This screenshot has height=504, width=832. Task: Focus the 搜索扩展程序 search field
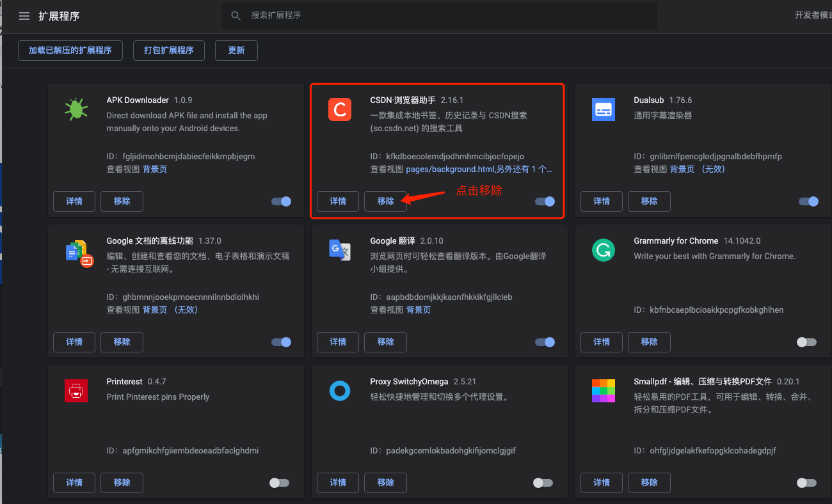[439, 15]
